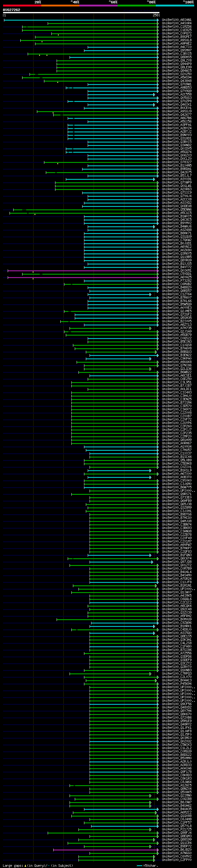Open hit UniRef100_C1E825
Screen dimensions: 197x868
177,30
